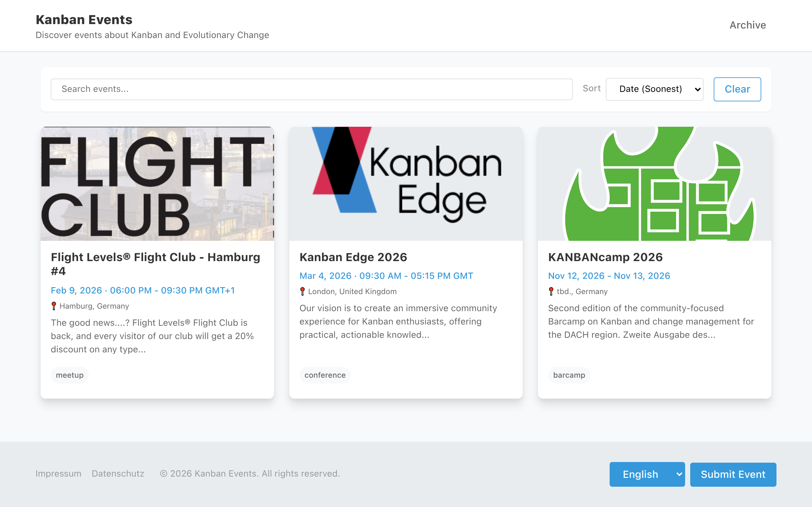
Task: Click the location pin icon beside tbd., Germany
Action: (551, 291)
